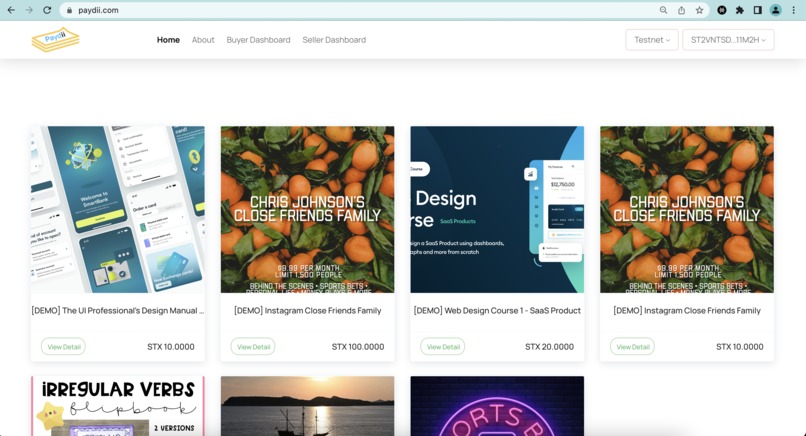806x436 pixels.
Task: View Detail for Web Design Course 1
Action: pos(443,347)
